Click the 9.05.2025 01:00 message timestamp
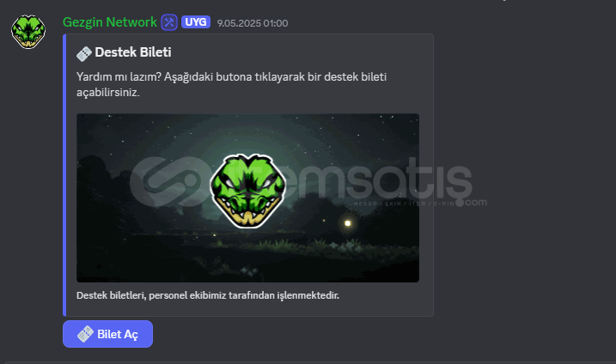616x364 pixels. coord(253,23)
